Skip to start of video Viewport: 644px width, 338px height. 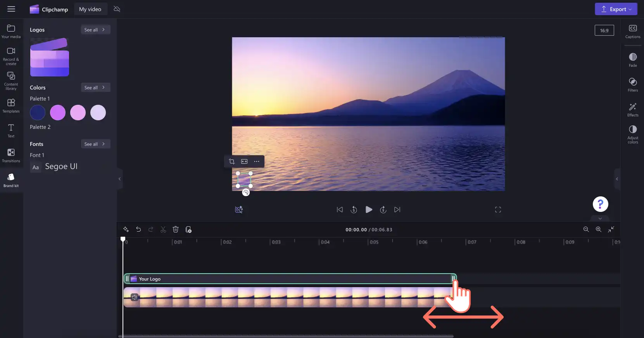pyautogui.click(x=340, y=210)
